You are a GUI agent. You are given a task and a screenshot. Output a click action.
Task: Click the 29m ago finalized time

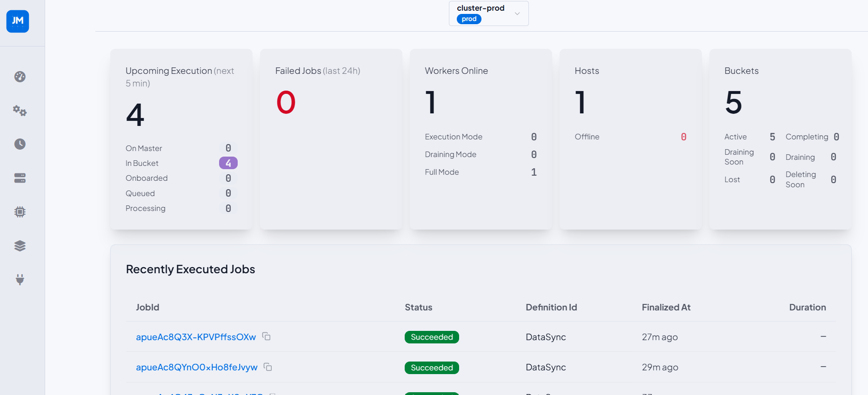[x=660, y=367]
